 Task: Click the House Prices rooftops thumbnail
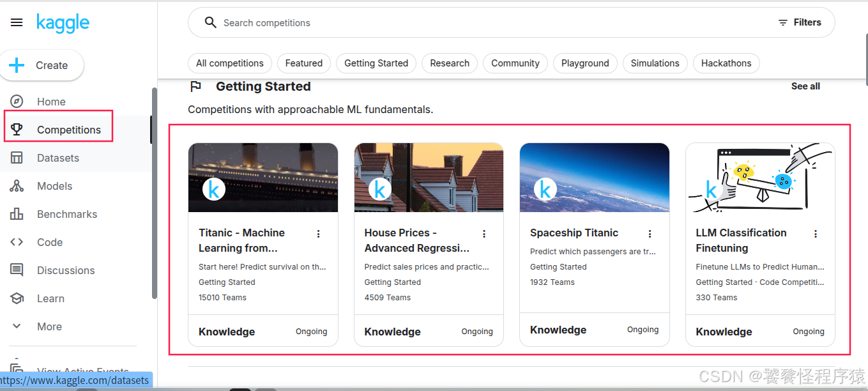click(x=429, y=178)
